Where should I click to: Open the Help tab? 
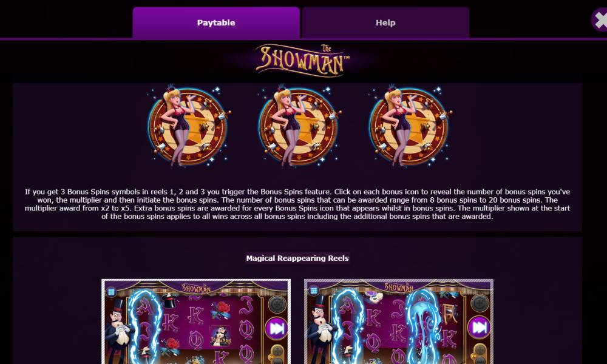385,22
